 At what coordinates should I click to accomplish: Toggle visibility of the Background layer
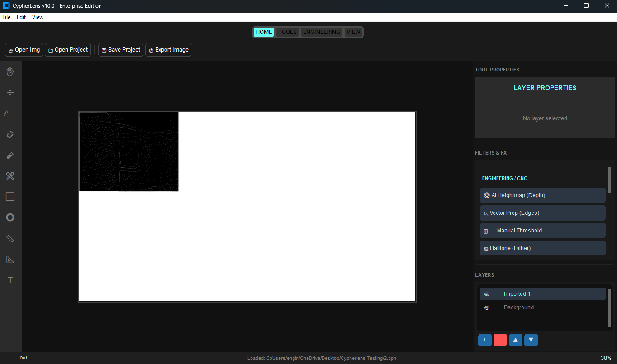click(x=487, y=307)
